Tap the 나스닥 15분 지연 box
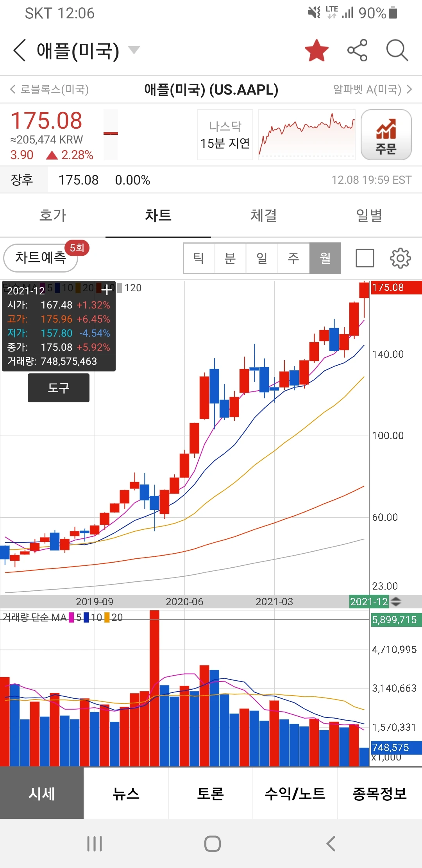 point(225,135)
